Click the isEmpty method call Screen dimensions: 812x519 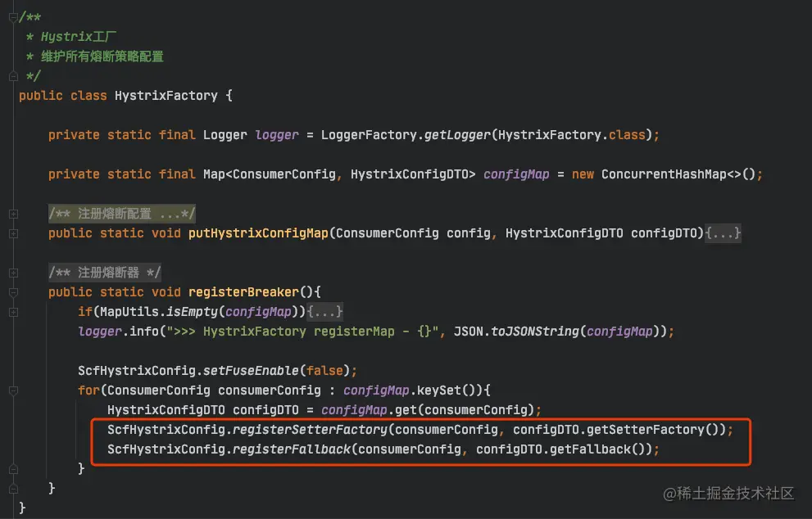[x=192, y=312]
